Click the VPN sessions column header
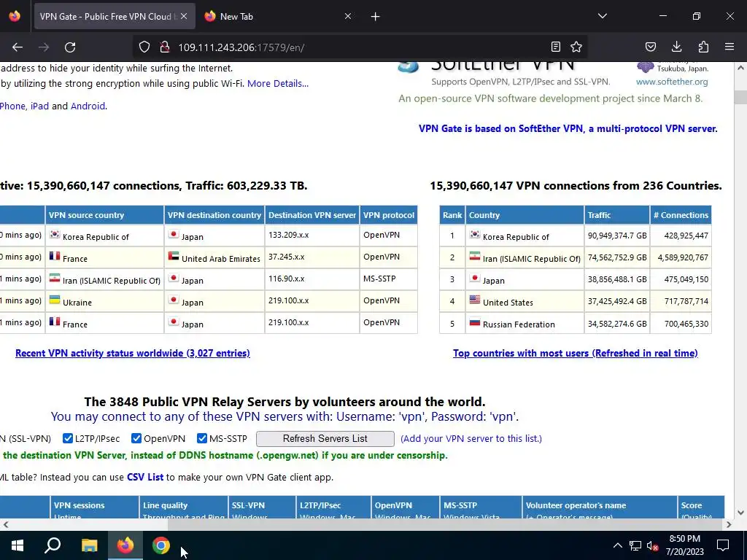Screen dimensions: 747x560 pyautogui.click(x=94, y=507)
